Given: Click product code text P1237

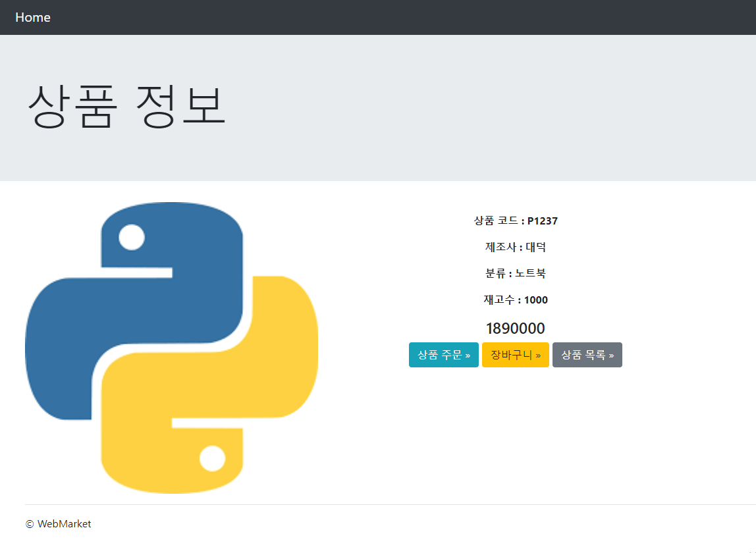Looking at the screenshot, I should [x=543, y=221].
